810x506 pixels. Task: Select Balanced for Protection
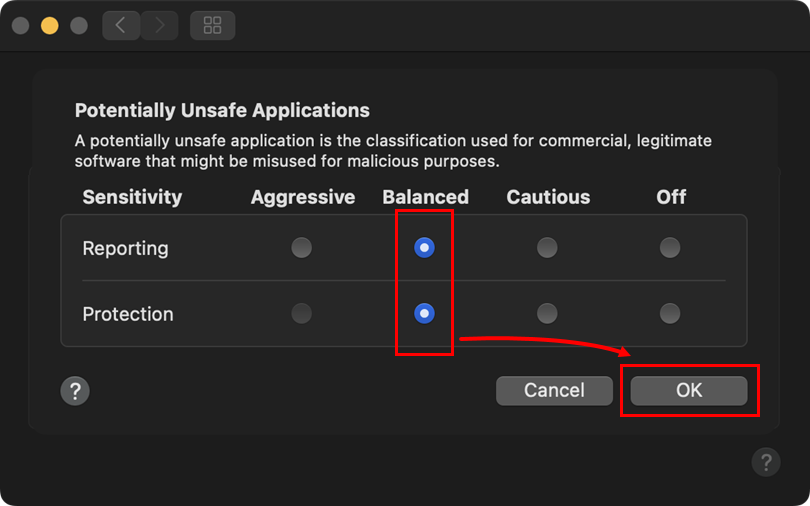click(x=424, y=313)
